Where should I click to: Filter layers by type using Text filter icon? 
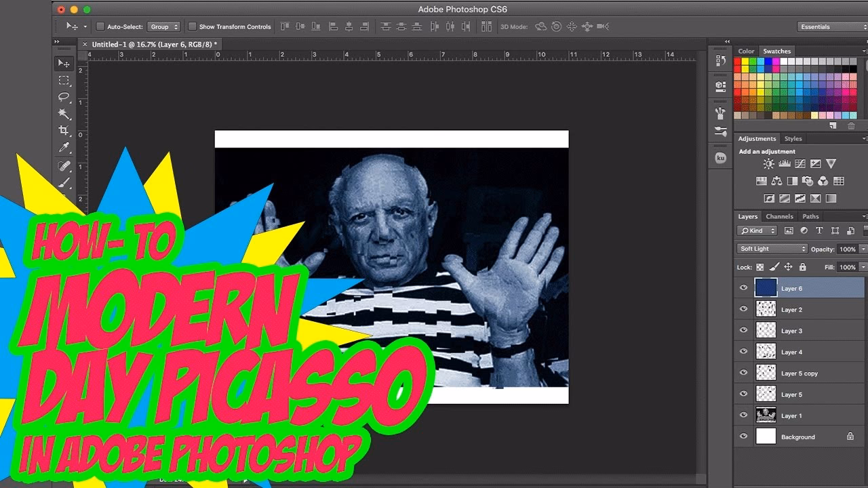(820, 230)
